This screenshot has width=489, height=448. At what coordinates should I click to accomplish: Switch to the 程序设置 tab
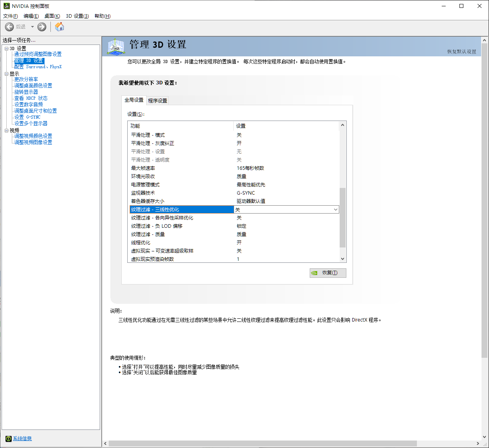pos(158,101)
